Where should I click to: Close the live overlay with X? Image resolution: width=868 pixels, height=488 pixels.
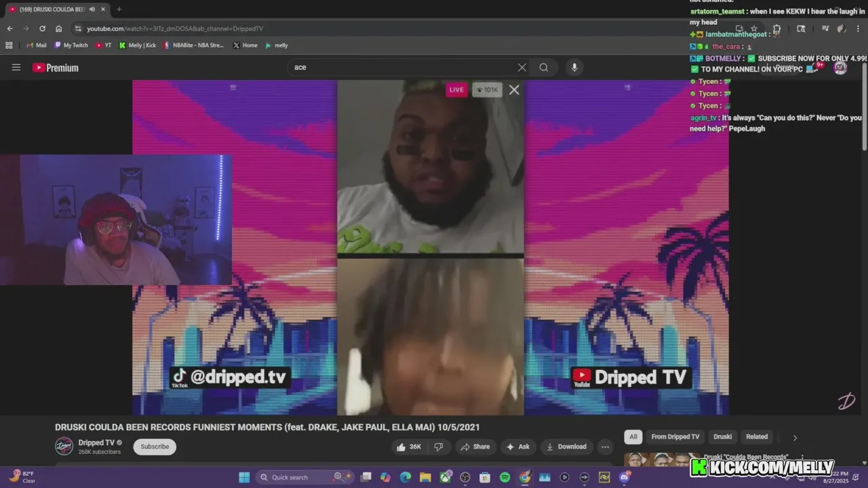[514, 89]
